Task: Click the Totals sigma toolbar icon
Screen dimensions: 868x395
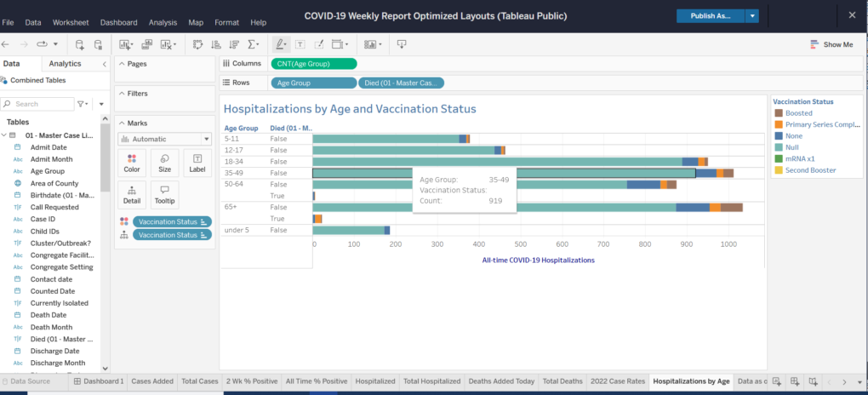Action: 253,44
